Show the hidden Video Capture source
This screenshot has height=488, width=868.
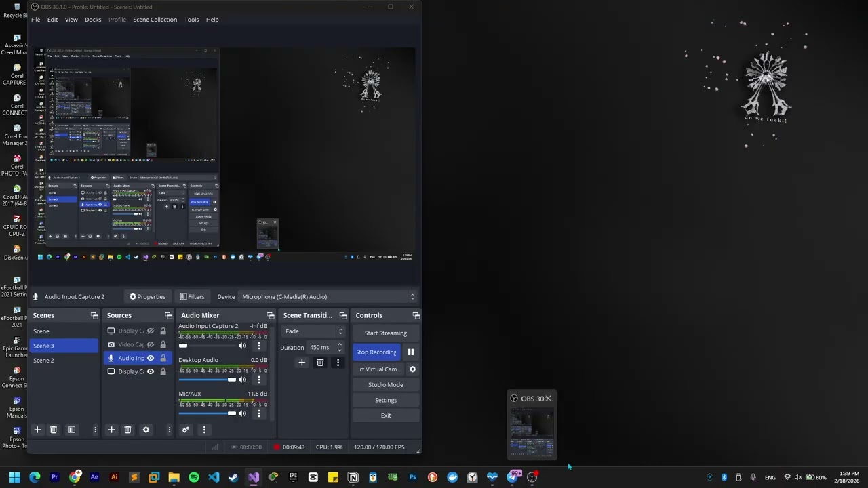(151, 344)
